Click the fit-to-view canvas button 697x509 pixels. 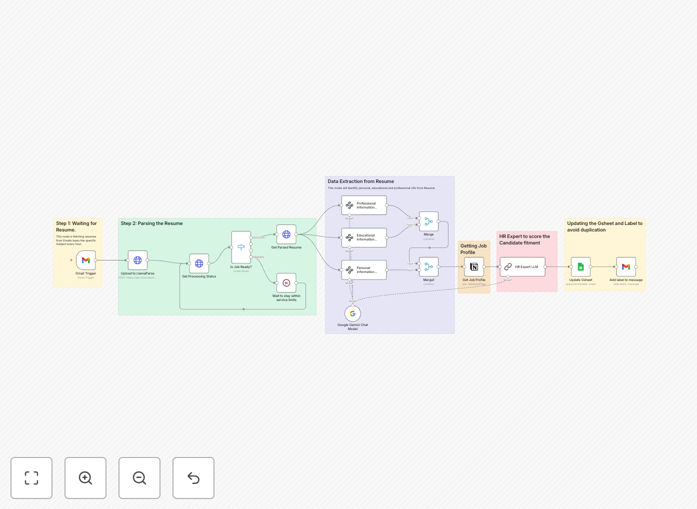pos(32,478)
